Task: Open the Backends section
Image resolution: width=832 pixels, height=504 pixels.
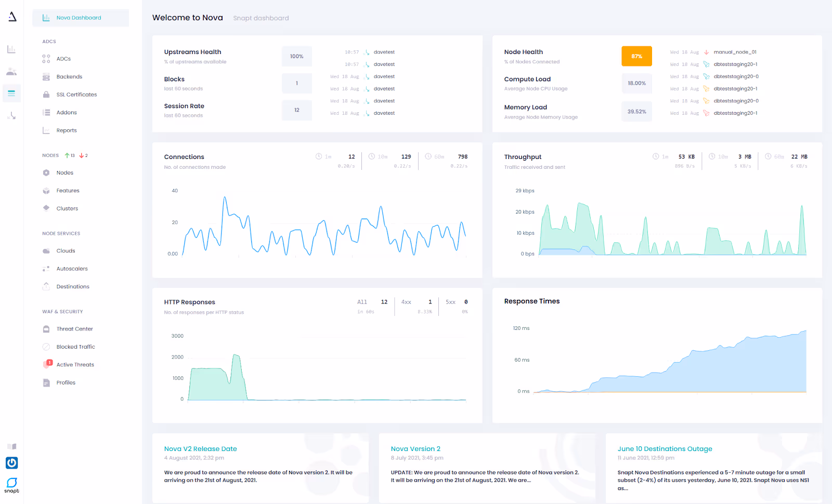Action: (x=69, y=77)
